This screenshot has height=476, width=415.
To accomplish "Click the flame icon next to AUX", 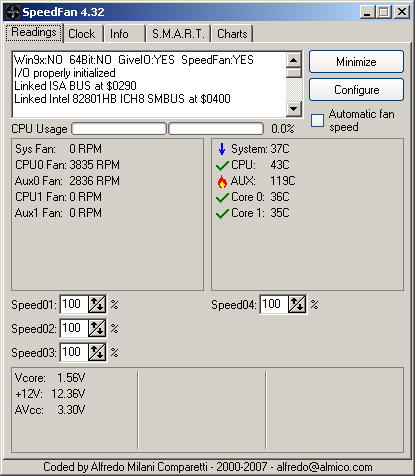I will click(x=222, y=181).
